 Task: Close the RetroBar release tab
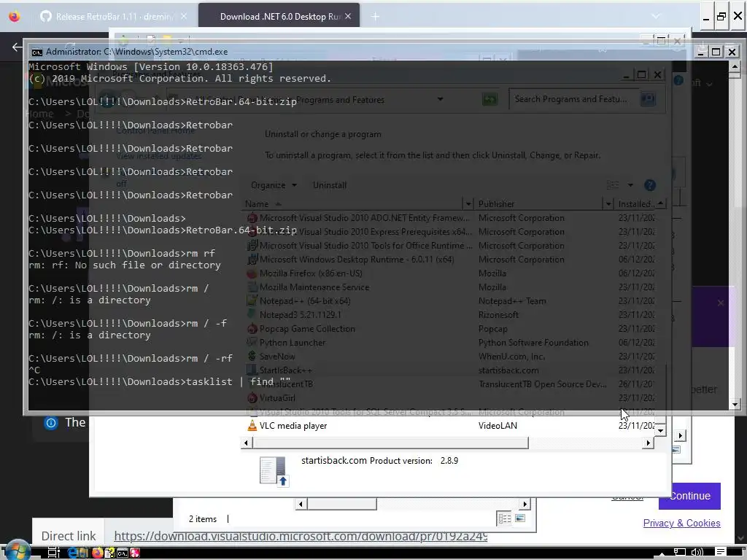click(x=184, y=17)
